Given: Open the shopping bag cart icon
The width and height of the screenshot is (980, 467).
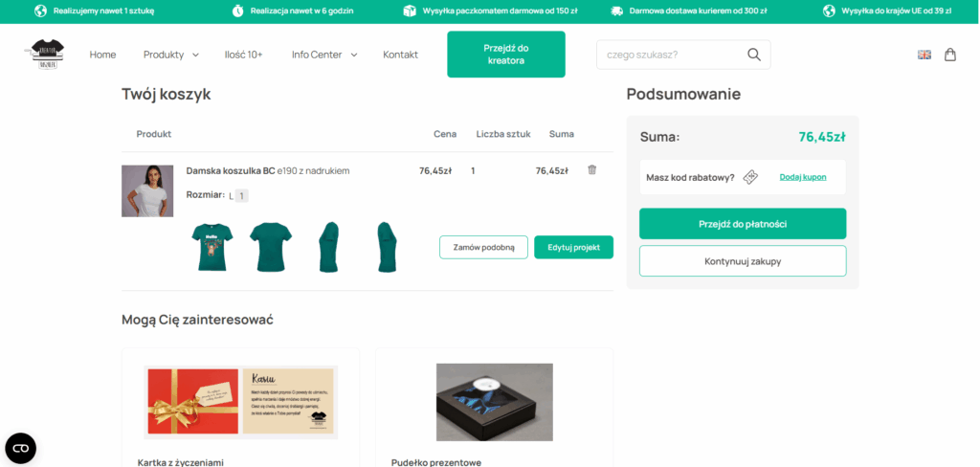Looking at the screenshot, I should pos(950,55).
